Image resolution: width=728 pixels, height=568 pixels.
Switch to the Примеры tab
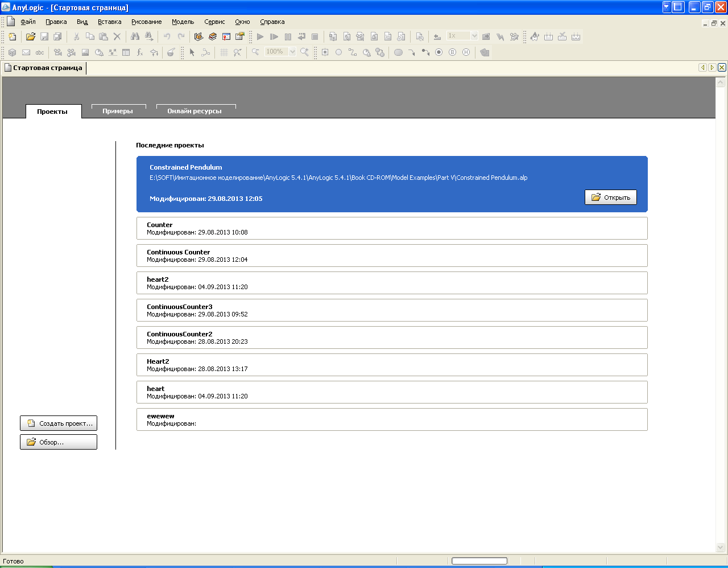(118, 111)
